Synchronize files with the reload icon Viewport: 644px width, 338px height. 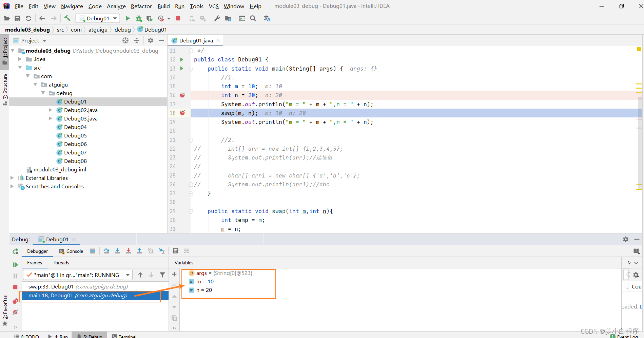tap(28, 18)
